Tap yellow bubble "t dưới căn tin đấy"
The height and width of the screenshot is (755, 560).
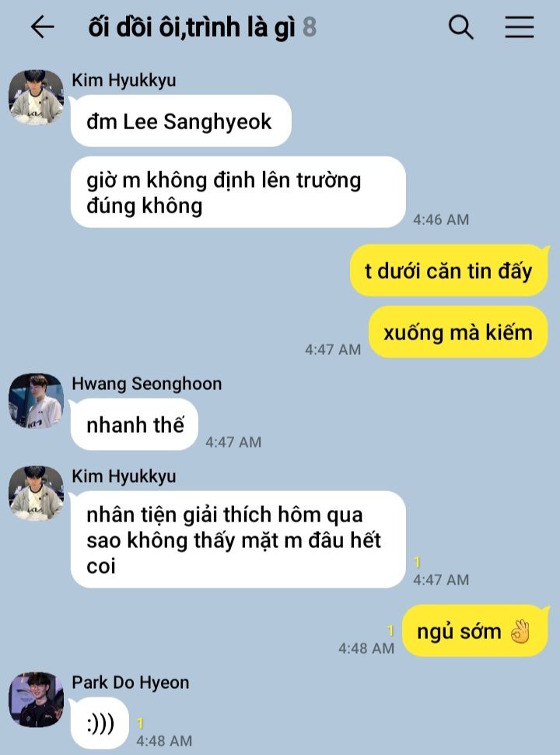point(449,270)
